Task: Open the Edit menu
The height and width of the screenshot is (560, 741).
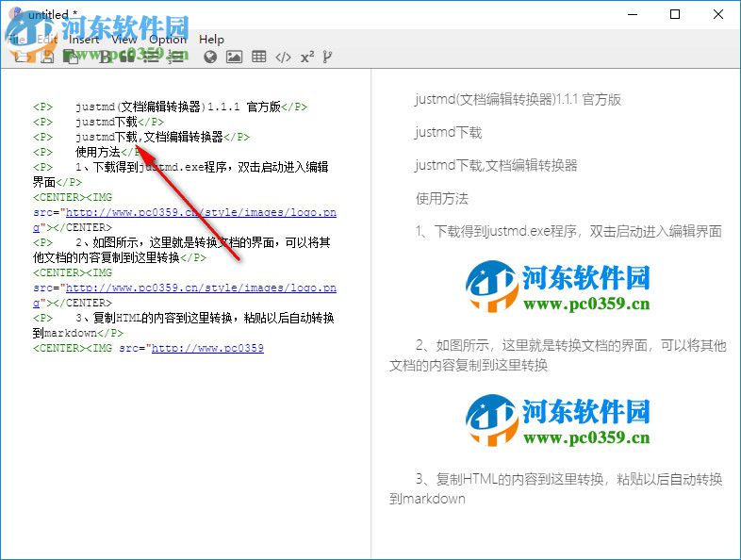Action: click(47, 40)
